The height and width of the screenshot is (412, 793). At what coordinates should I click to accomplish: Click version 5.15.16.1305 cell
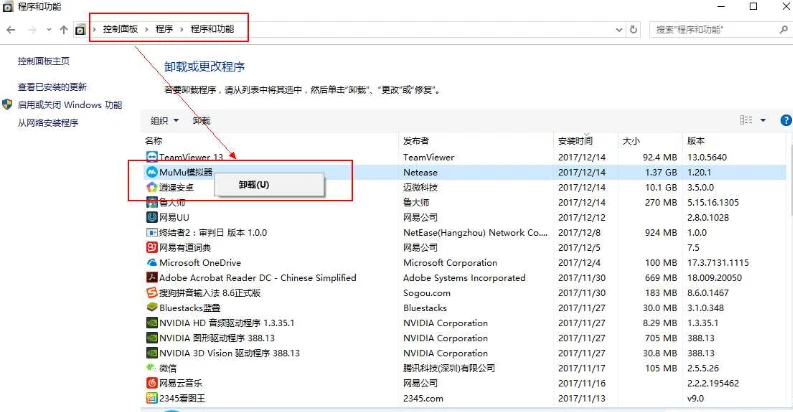coord(713,203)
